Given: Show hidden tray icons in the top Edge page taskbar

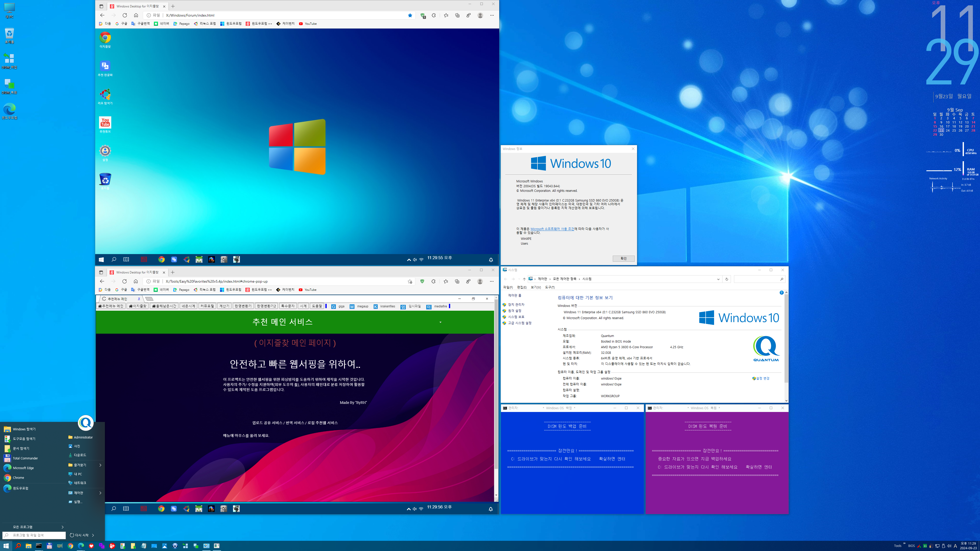Looking at the screenshot, I should pyautogui.click(x=409, y=260).
